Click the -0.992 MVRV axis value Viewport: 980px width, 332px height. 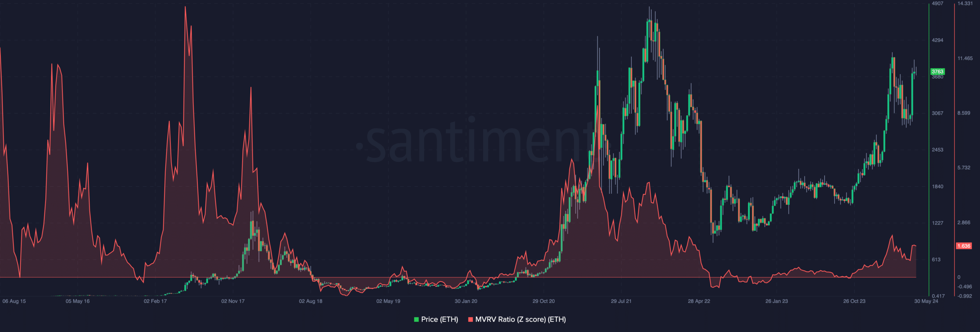point(965,296)
